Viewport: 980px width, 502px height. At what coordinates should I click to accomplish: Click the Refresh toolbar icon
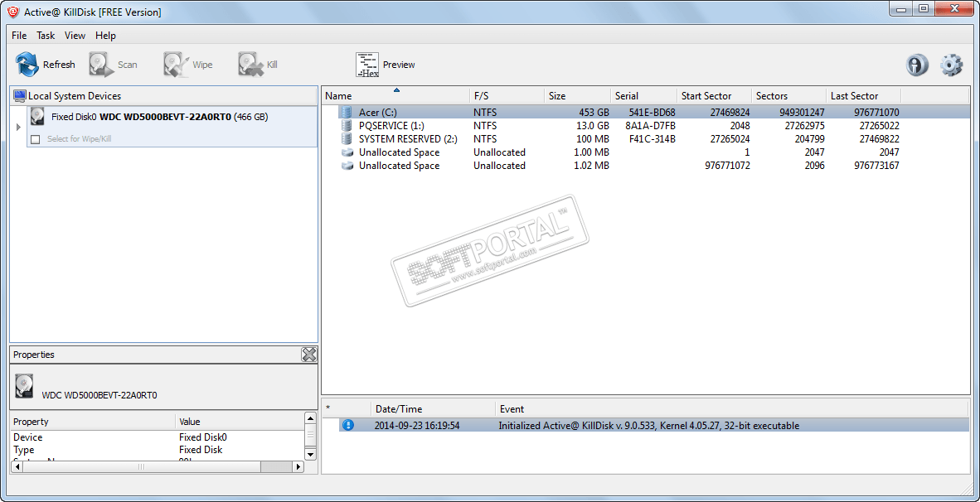27,65
